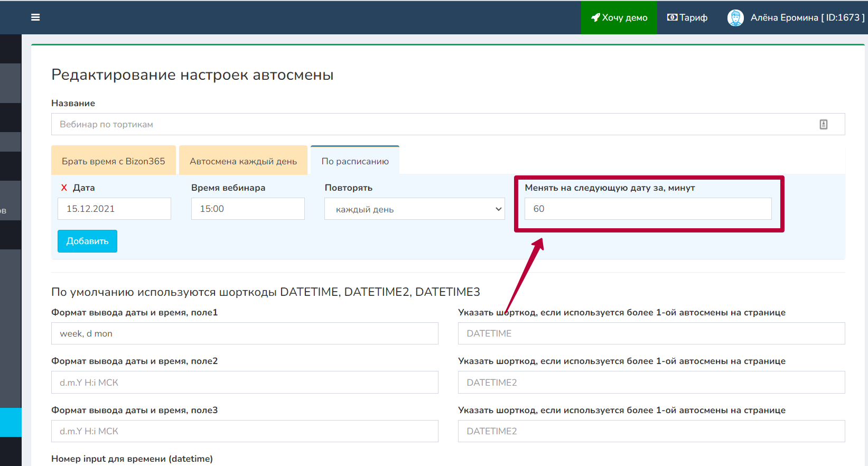Edit the date format поле1 field
The height and width of the screenshot is (466, 868).
coord(245,333)
